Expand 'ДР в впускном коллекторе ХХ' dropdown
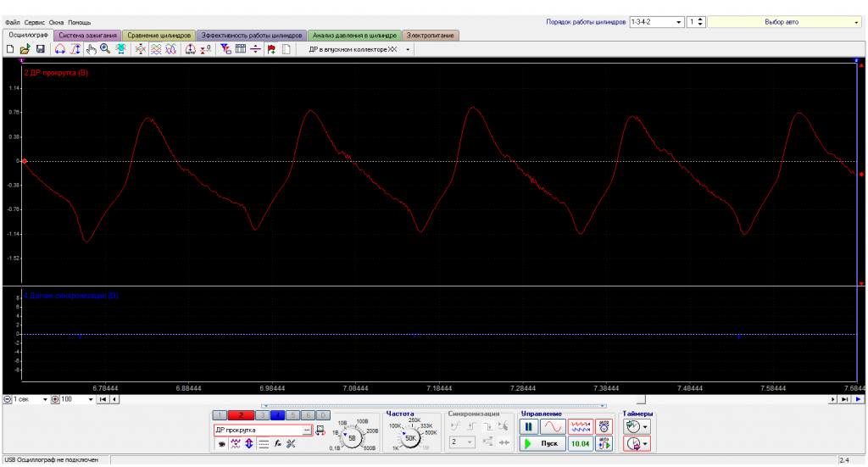The width and height of the screenshot is (868, 467). click(408, 49)
